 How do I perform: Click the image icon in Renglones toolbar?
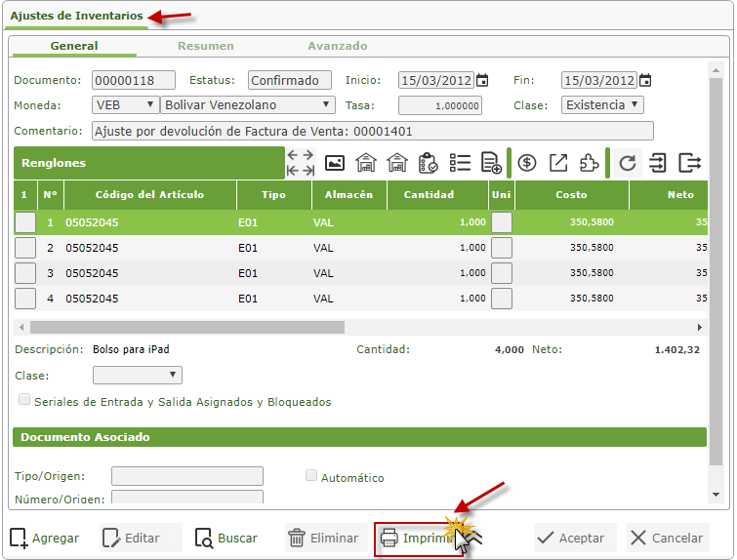(x=335, y=163)
